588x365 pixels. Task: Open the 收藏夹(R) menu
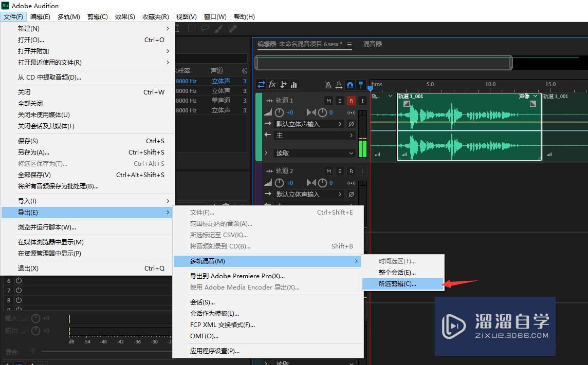point(156,16)
